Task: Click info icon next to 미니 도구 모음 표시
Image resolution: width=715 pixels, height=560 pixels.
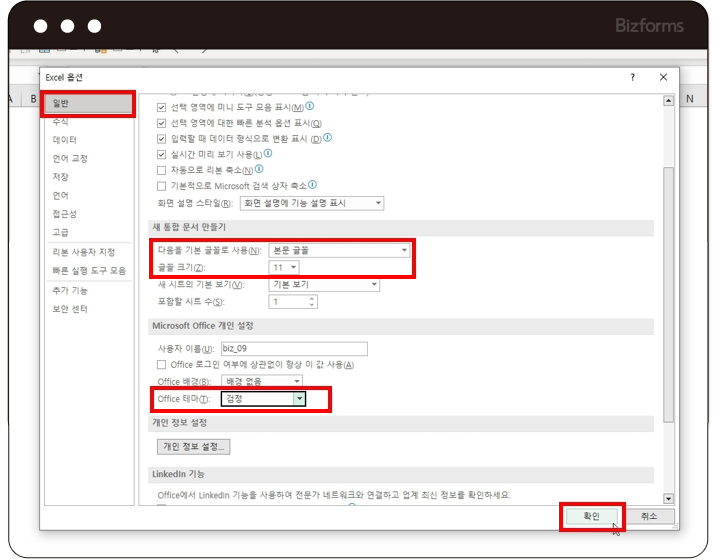Action: click(x=310, y=106)
